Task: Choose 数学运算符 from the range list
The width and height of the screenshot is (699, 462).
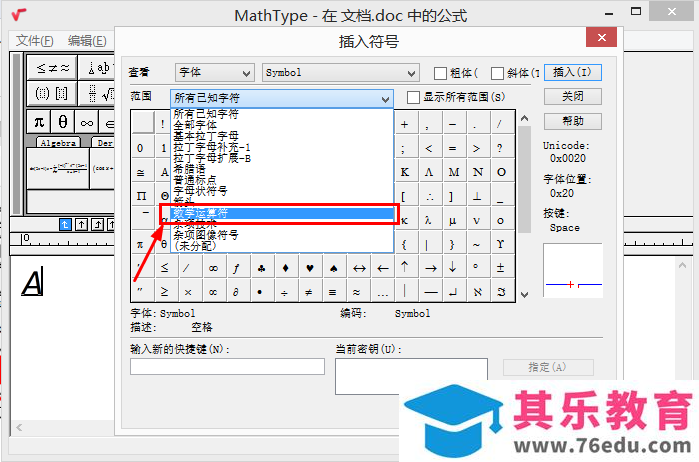Action: (x=282, y=213)
